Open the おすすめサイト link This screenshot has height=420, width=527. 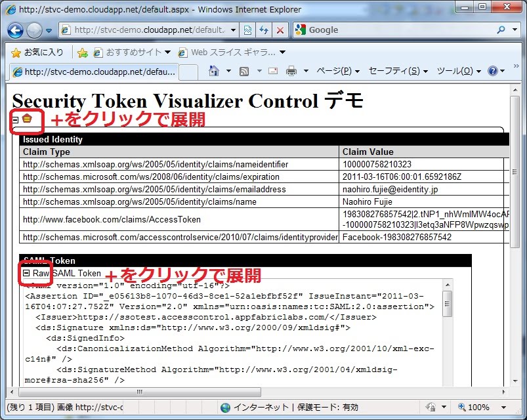click(x=132, y=52)
